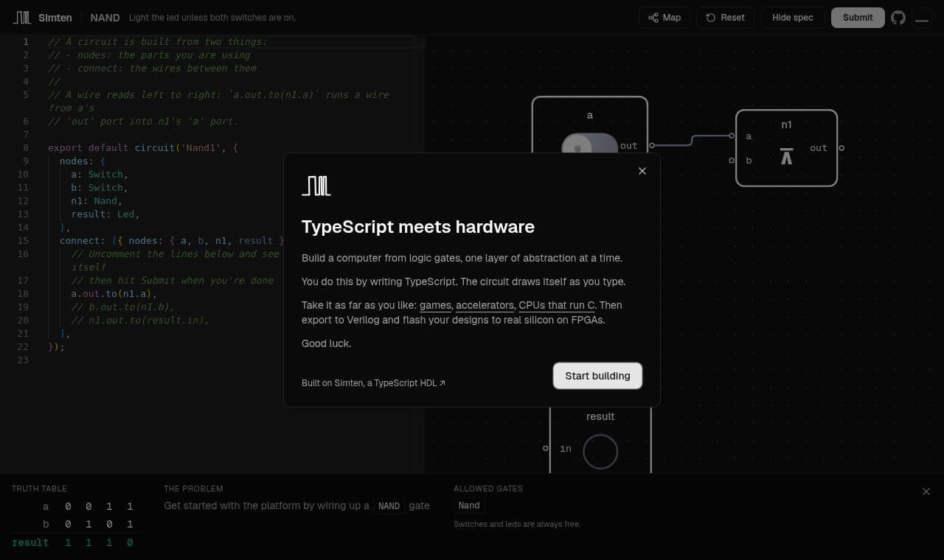Click n1's input port b
Image resolution: width=944 pixels, height=560 pixels.
[732, 161]
